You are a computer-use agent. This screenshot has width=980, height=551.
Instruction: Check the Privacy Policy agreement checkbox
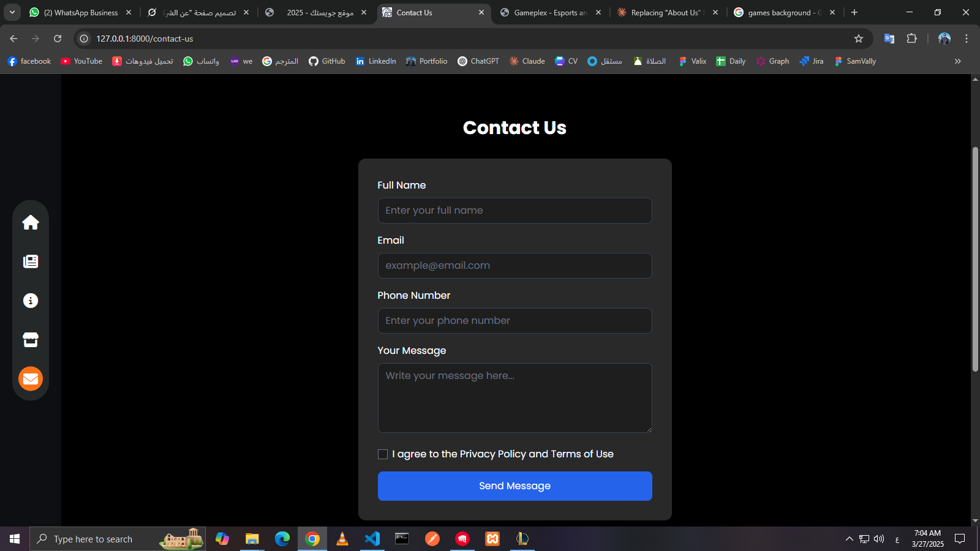click(383, 454)
